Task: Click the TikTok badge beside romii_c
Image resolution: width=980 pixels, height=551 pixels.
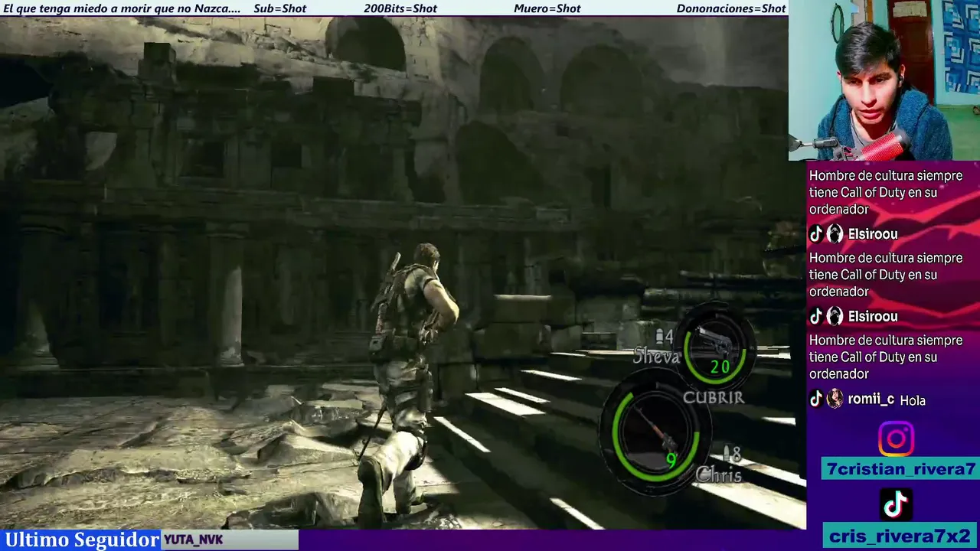Action: click(x=815, y=399)
